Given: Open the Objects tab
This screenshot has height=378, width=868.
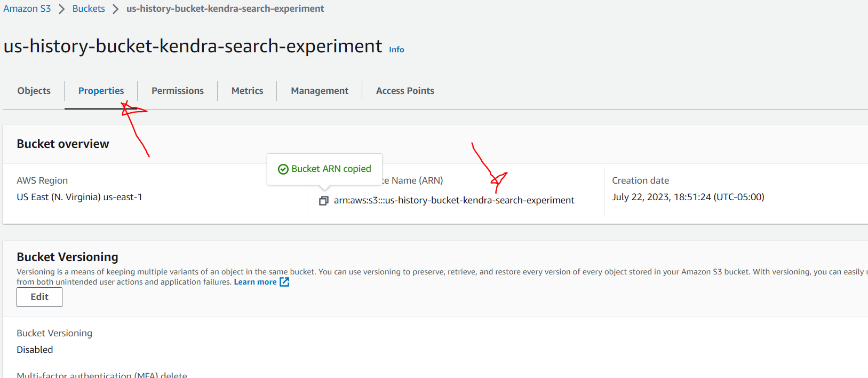Looking at the screenshot, I should click(x=34, y=91).
